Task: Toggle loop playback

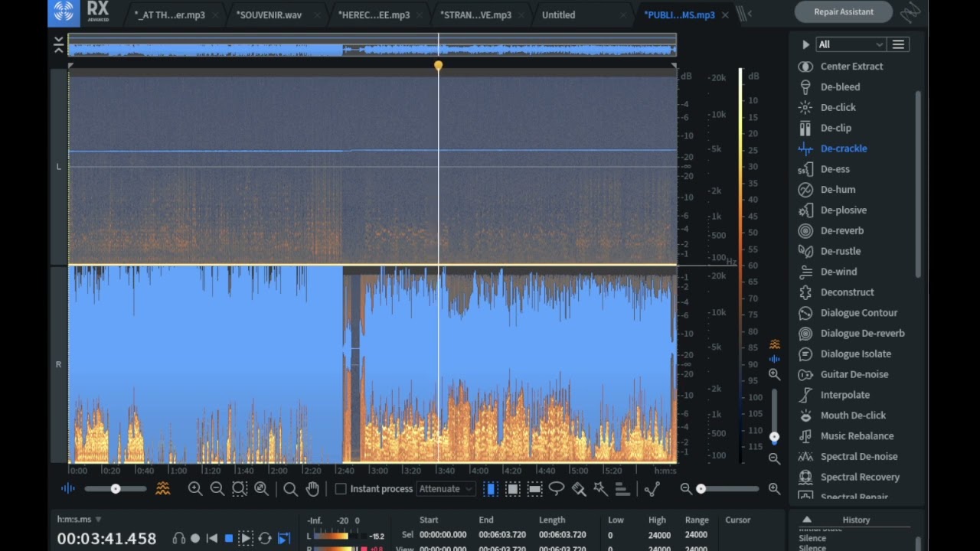Action: coord(265,539)
